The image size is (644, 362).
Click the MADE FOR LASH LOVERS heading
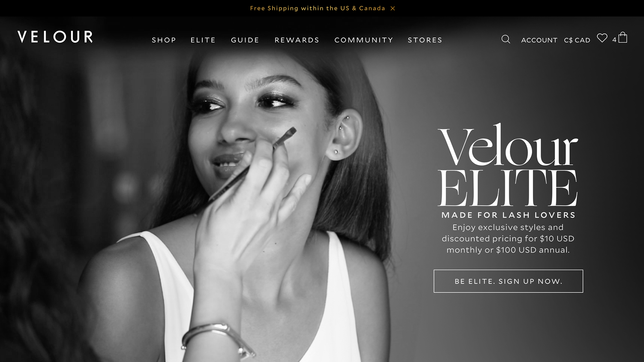[x=508, y=215]
